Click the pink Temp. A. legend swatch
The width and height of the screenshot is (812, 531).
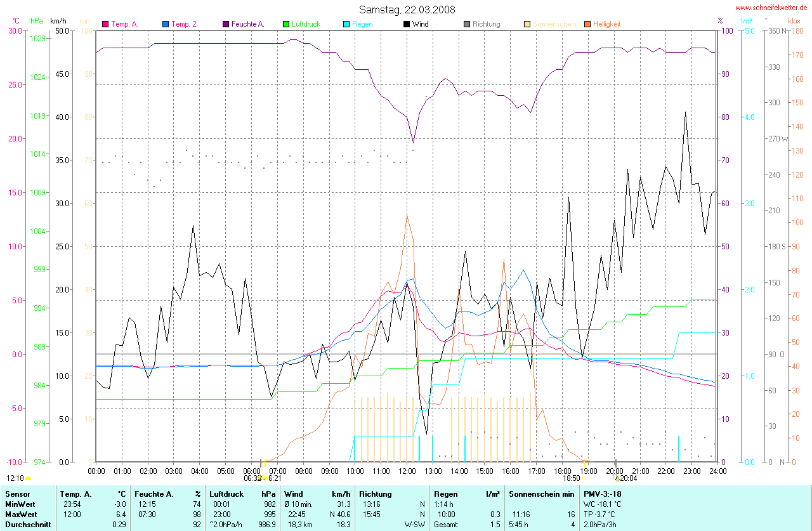click(105, 24)
